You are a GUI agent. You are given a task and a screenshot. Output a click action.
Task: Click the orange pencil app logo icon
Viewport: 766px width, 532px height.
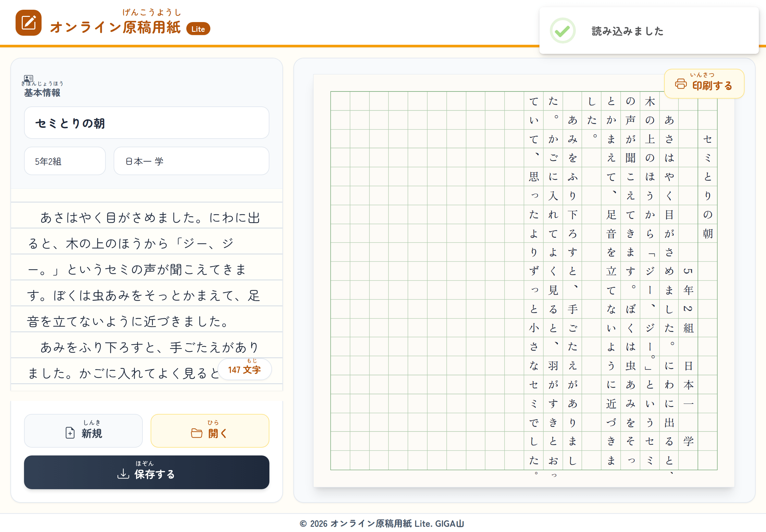28,23
